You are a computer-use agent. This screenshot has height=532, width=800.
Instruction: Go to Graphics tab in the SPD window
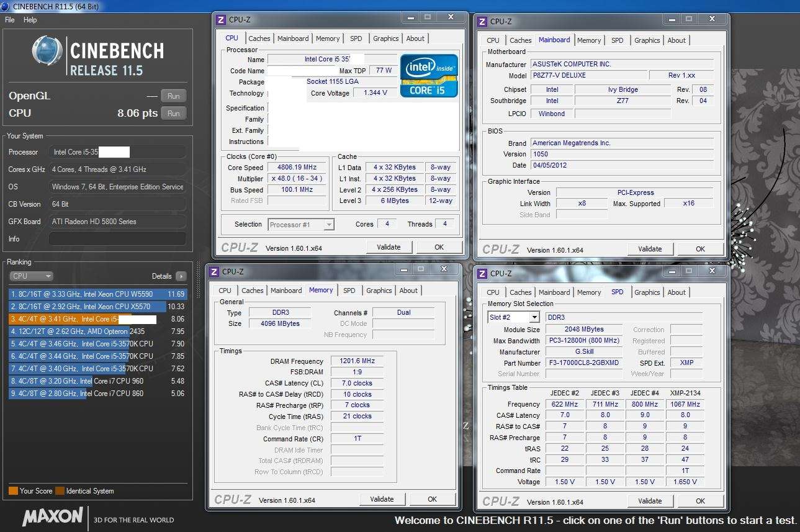pos(647,292)
